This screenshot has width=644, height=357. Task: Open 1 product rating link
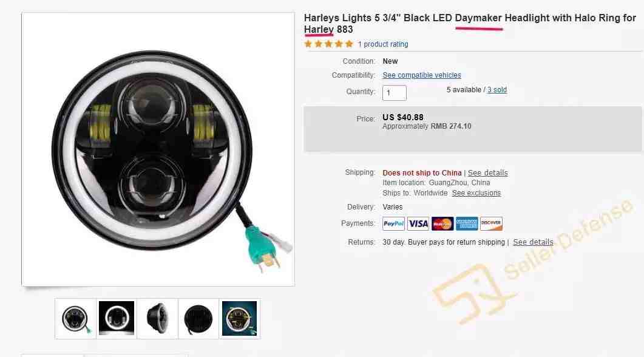pyautogui.click(x=383, y=44)
